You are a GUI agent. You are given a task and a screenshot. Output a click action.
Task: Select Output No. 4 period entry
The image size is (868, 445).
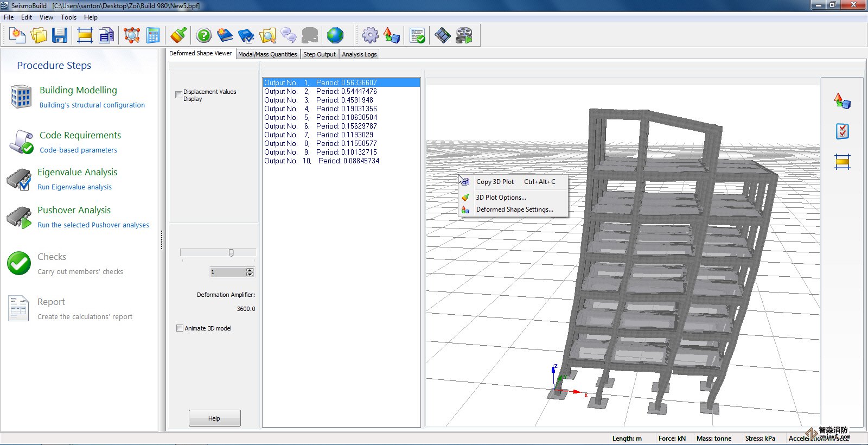tap(320, 109)
